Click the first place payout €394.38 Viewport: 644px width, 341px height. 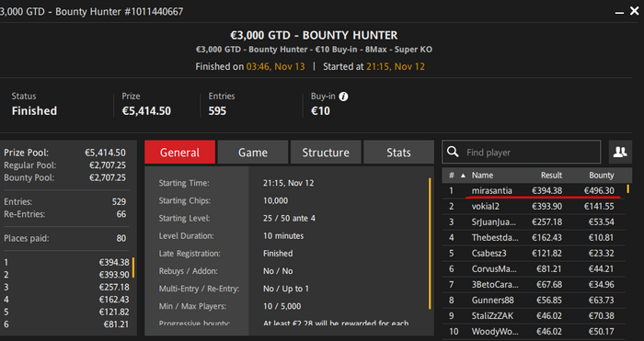[114, 262]
